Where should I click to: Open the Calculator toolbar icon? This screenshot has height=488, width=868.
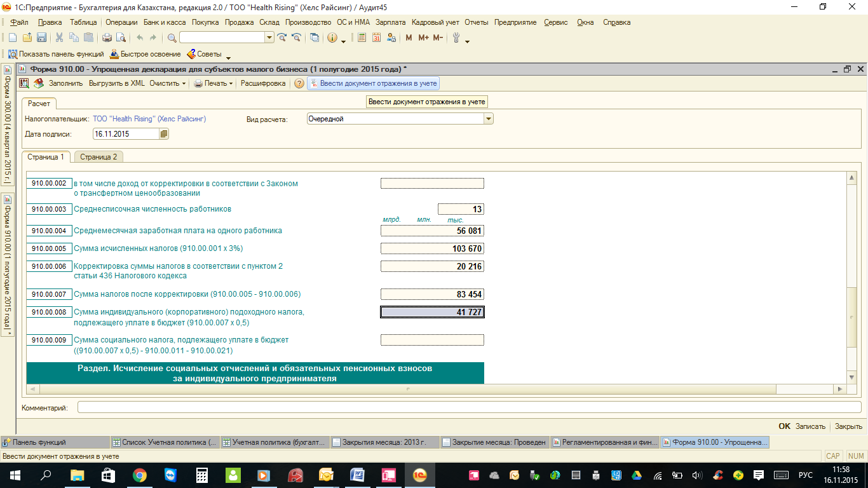(x=362, y=37)
